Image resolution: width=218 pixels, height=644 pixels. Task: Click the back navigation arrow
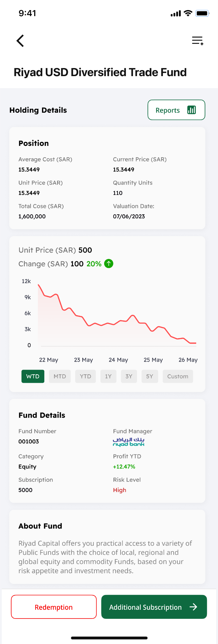20,40
